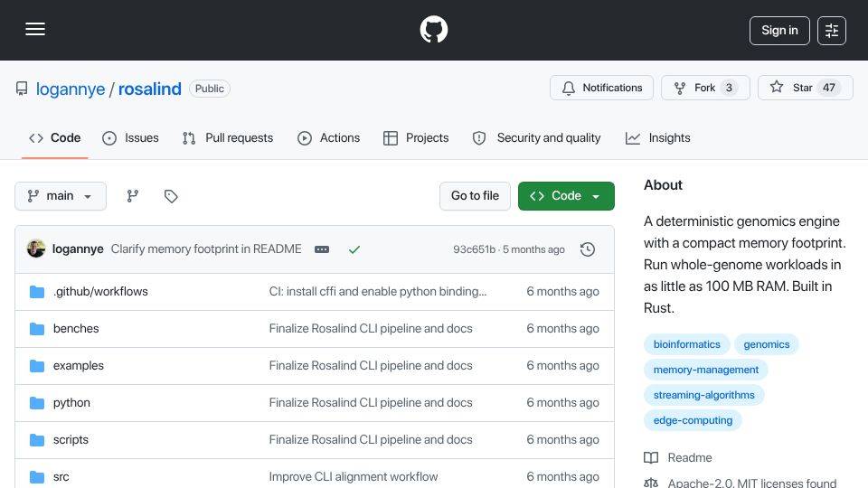This screenshot has width=868, height=488.
Task: Switch to the Issues tab
Action: (x=130, y=137)
